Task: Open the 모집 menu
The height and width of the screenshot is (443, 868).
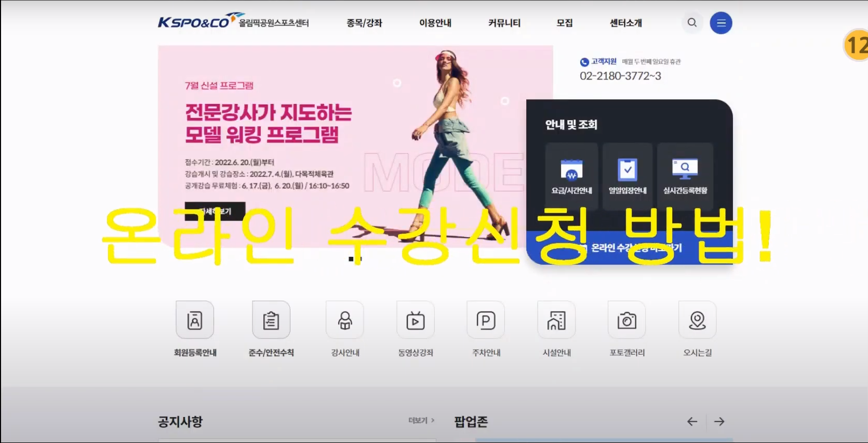Action: point(565,23)
